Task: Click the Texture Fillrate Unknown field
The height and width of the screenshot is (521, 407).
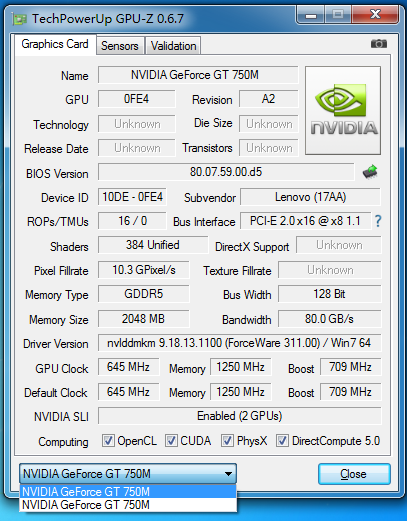Action: 330,270
